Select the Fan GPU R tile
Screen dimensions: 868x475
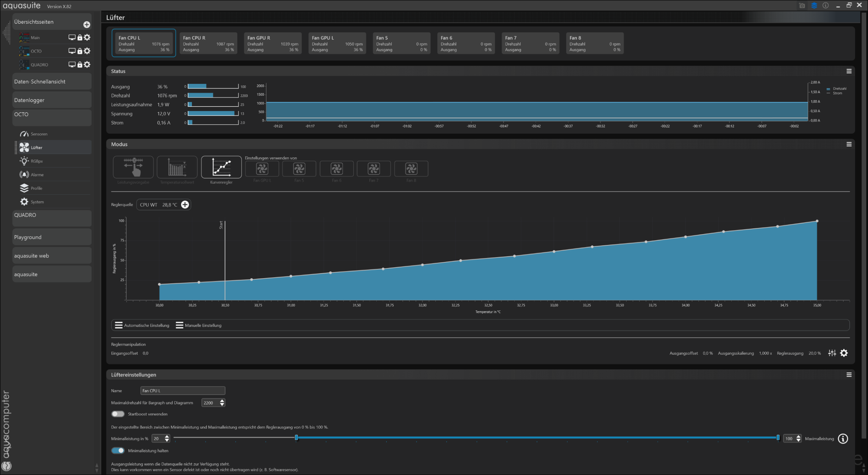[x=273, y=43]
